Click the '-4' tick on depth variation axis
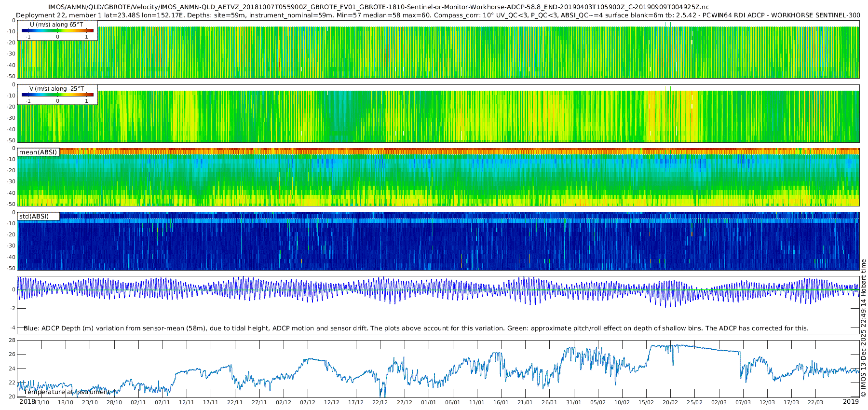Image resolution: width=868 pixels, height=410 pixels. pos(13,328)
